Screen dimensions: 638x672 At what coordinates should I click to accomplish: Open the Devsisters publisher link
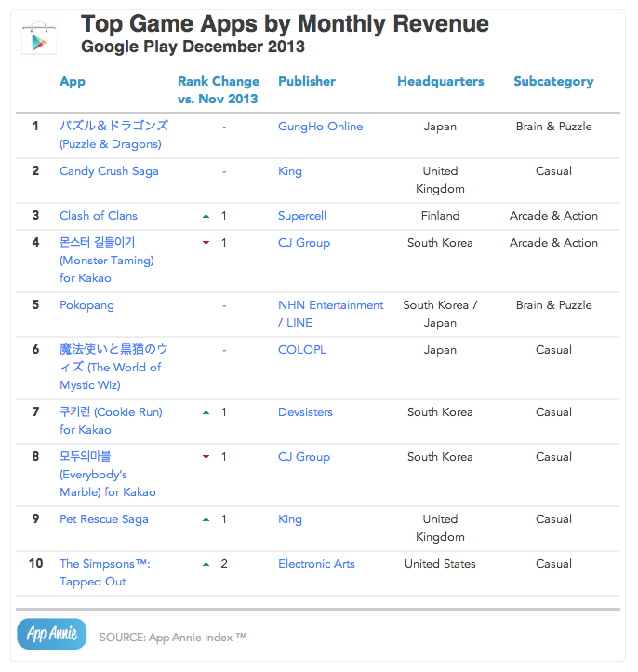[x=305, y=412]
